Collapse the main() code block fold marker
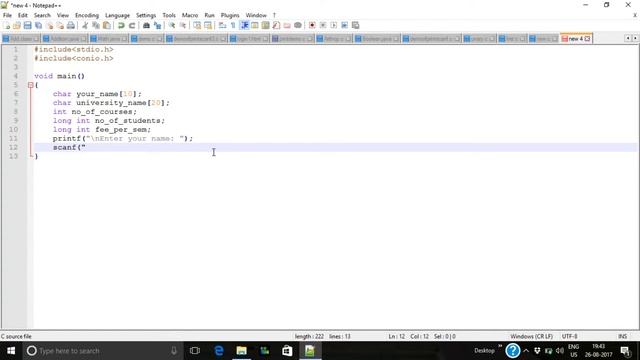 click(x=31, y=85)
